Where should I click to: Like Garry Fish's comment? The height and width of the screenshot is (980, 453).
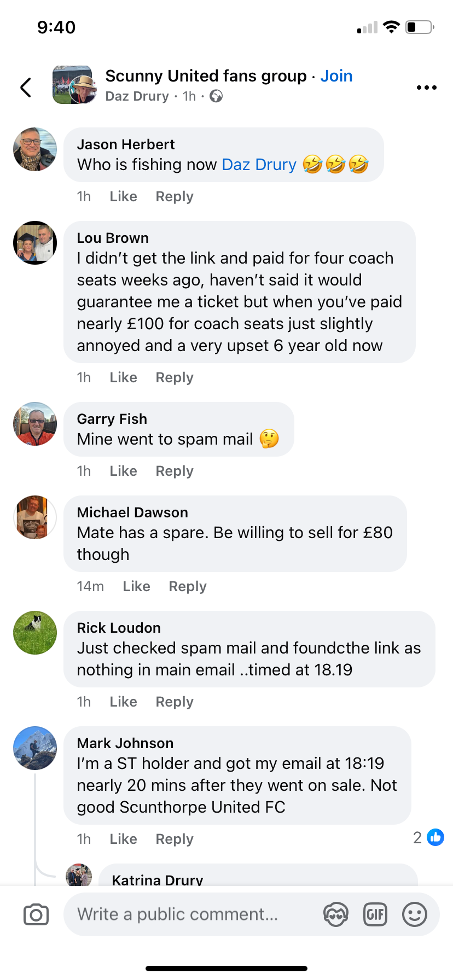pyautogui.click(x=123, y=471)
